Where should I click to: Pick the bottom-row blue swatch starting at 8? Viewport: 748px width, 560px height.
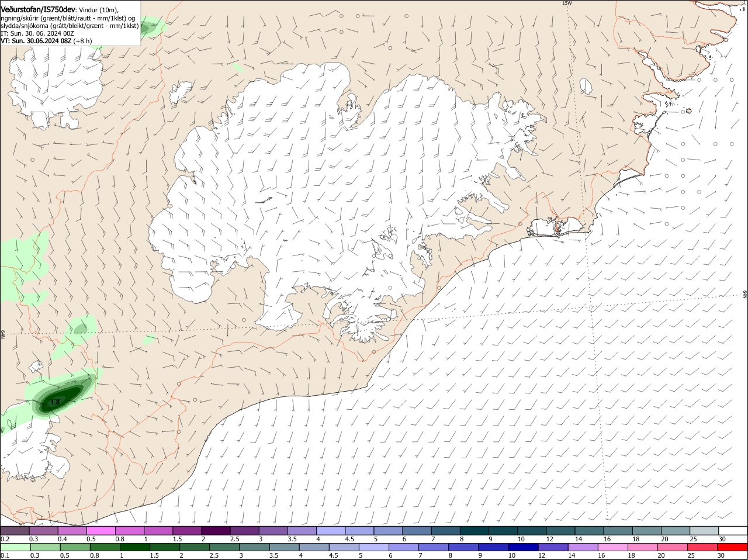pyautogui.click(x=462, y=547)
